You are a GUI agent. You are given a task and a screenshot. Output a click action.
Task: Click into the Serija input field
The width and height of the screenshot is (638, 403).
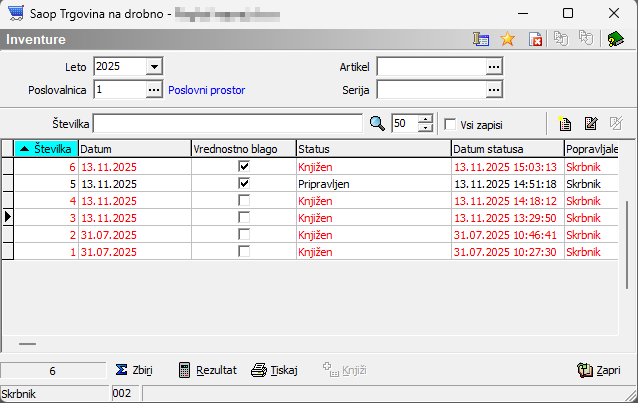coord(431,90)
